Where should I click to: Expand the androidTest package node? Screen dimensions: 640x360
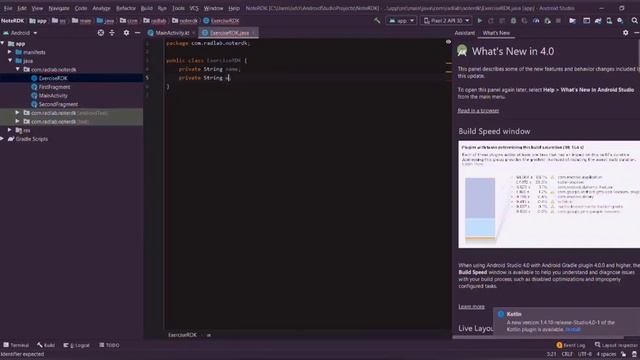click(x=18, y=113)
